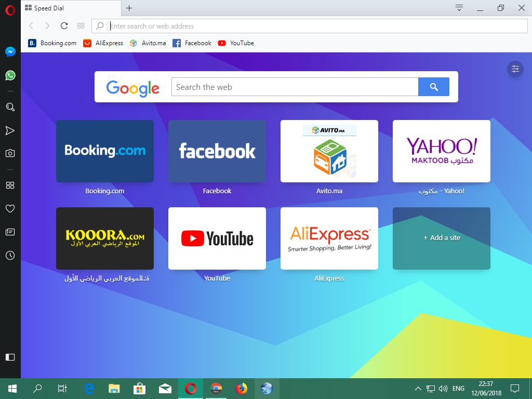
Task: Open the Avito.ma speed dial tile
Action: pyautogui.click(x=329, y=151)
